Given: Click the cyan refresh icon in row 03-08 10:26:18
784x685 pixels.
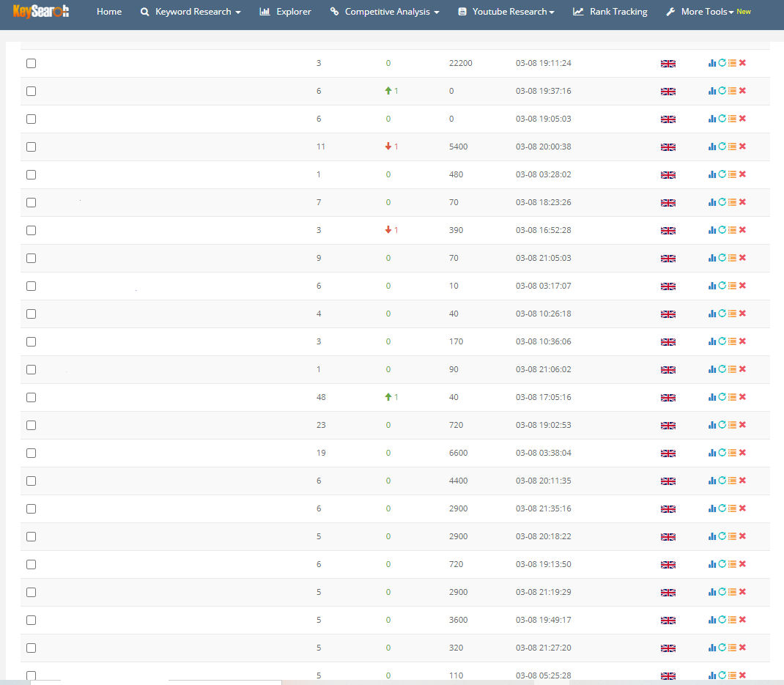Looking at the screenshot, I should coord(722,314).
